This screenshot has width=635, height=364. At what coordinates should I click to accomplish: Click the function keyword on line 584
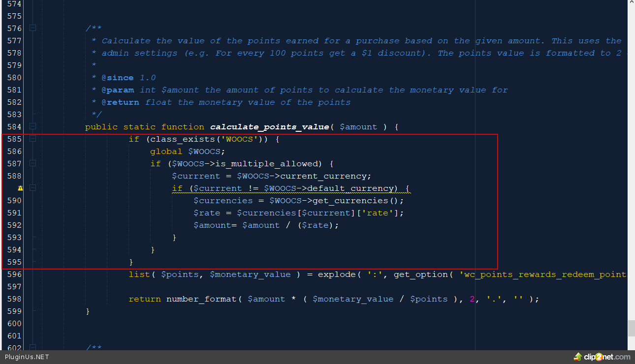[x=183, y=127]
